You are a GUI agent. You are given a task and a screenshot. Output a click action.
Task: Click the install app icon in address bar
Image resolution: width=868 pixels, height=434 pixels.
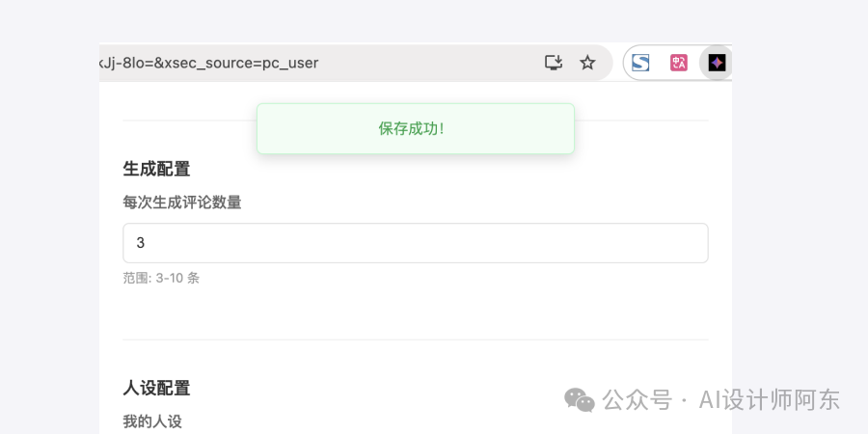pyautogui.click(x=554, y=63)
